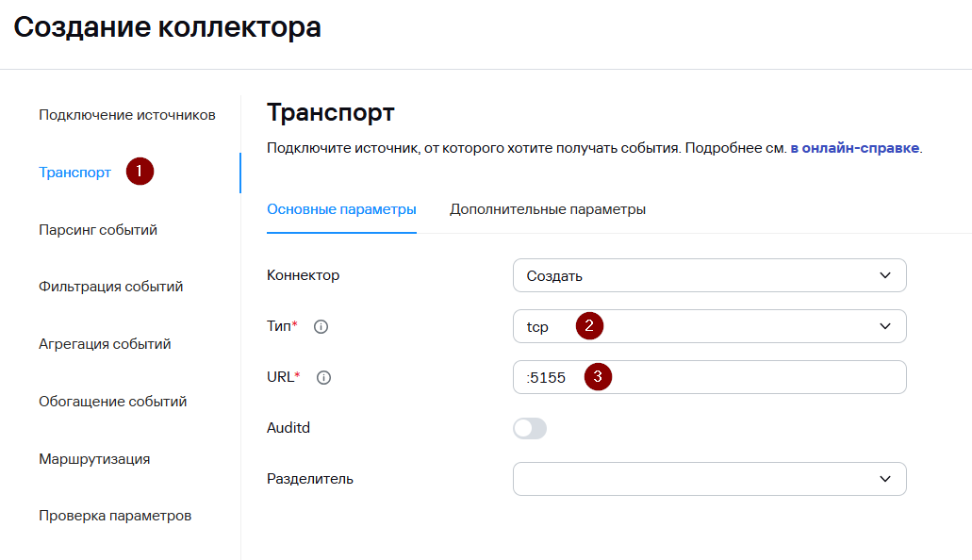This screenshot has height=560, width=972.
Task: Click the info icon next to Тип
Action: point(321,326)
